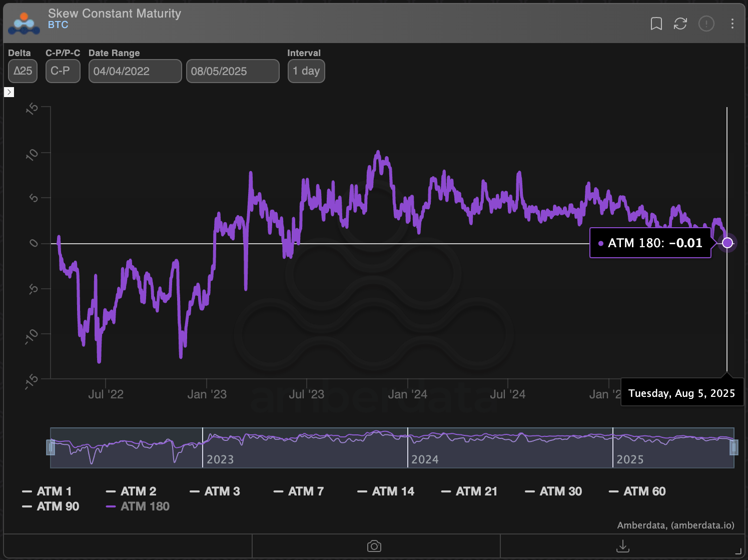Take a snapshot using the camera icon
This screenshot has width=748, height=560.
coord(374,546)
